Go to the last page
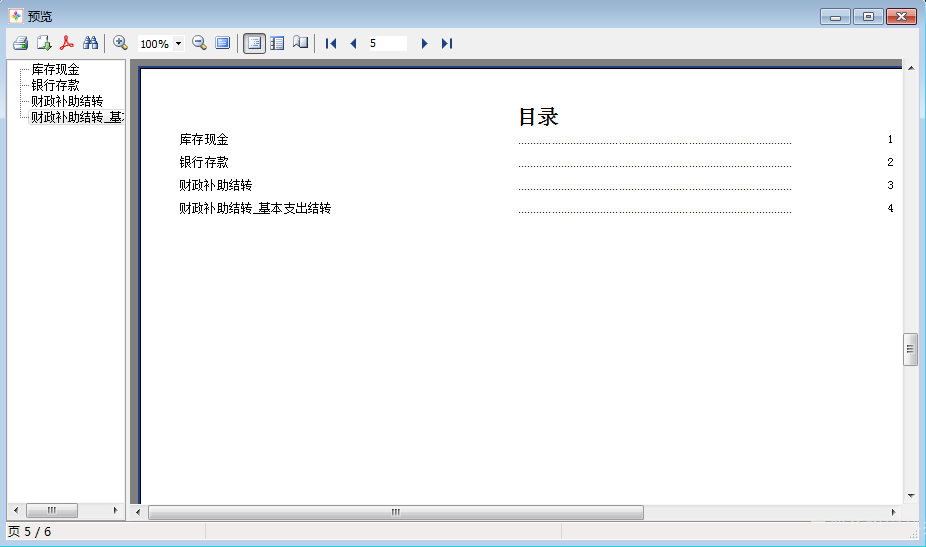The height and width of the screenshot is (547, 926). pyautogui.click(x=447, y=43)
